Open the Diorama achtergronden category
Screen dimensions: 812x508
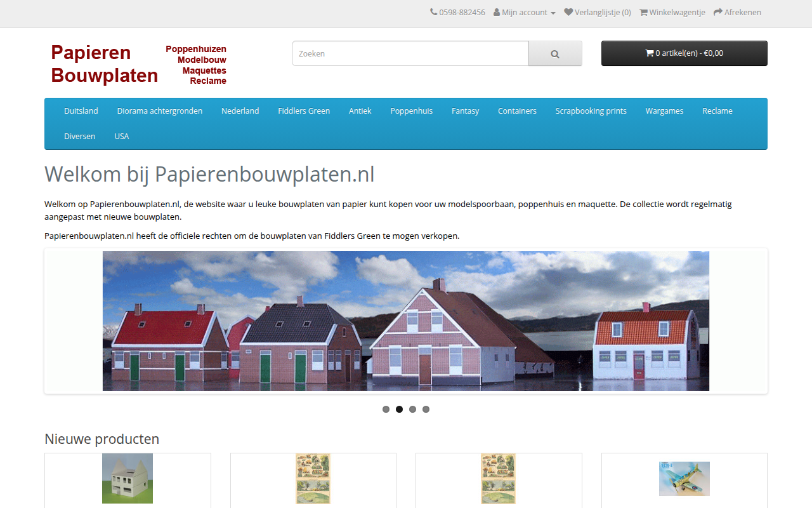[x=160, y=111]
